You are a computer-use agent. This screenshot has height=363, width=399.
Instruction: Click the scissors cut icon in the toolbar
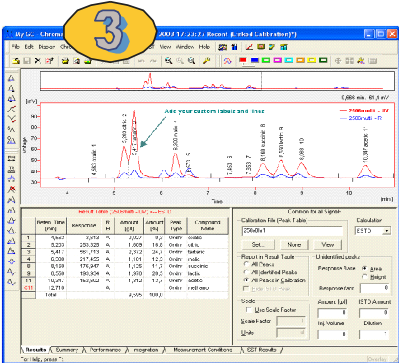tap(38, 61)
